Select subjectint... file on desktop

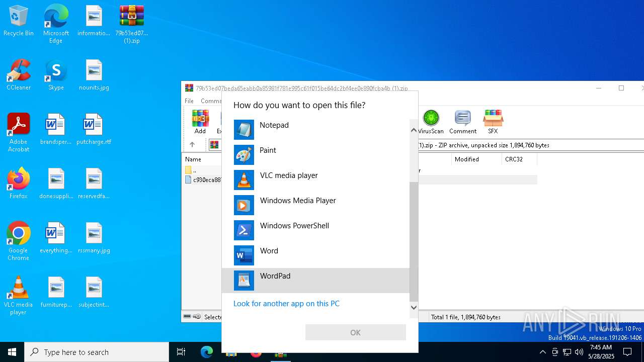tap(94, 293)
